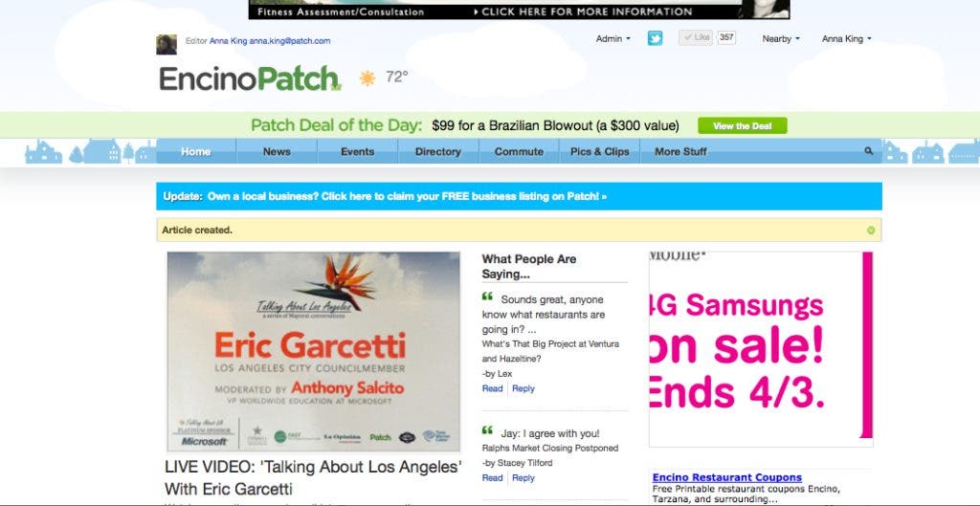Click the Brazilian Blowout deal text

click(x=555, y=125)
